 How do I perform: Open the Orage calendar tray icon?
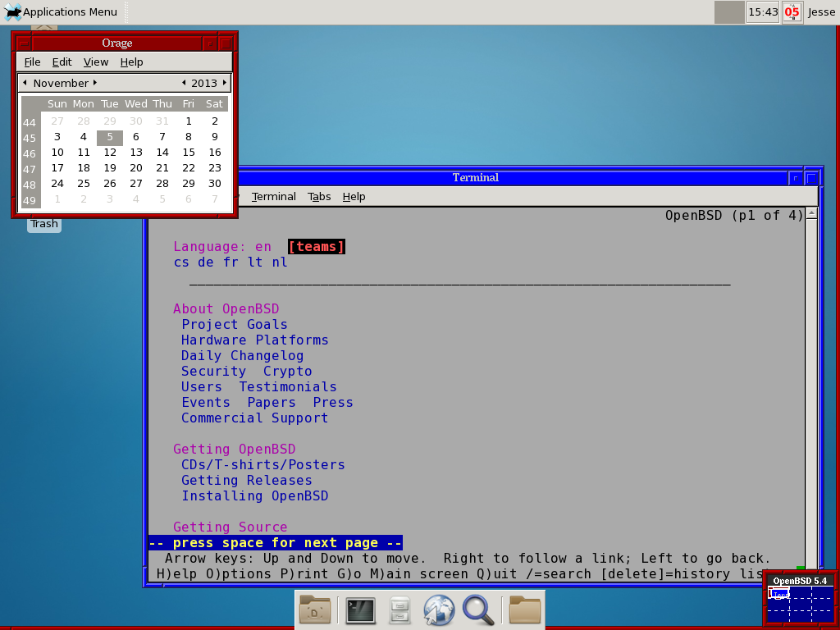[792, 11]
